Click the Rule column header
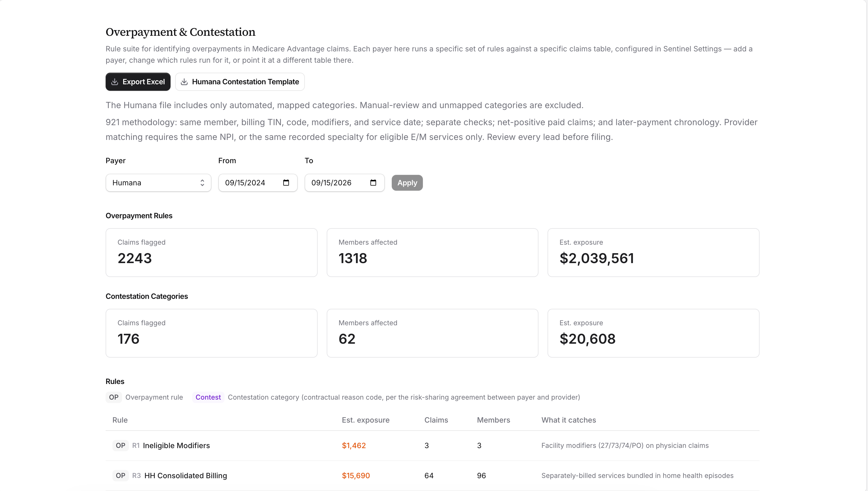868x491 pixels. tap(120, 420)
